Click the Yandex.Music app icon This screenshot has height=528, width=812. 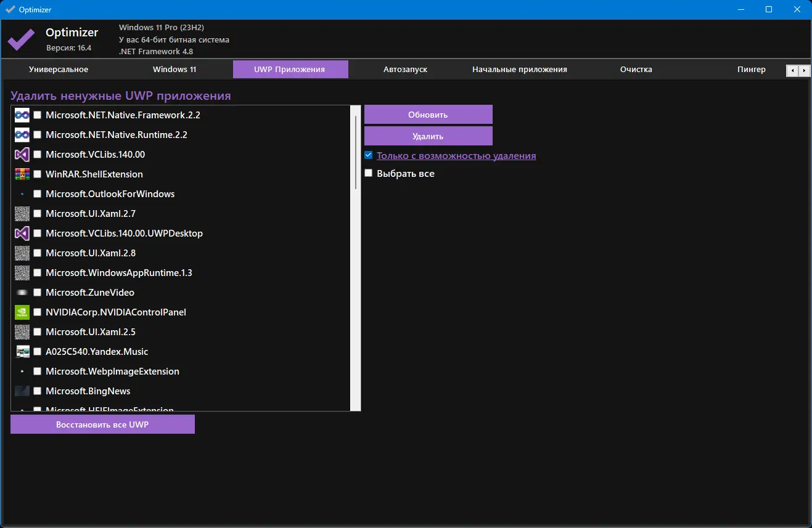point(22,351)
